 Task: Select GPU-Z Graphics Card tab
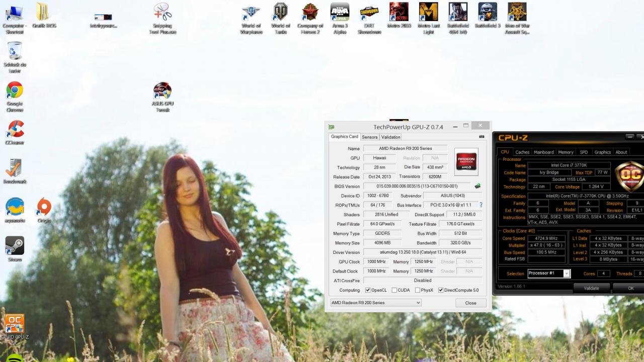[345, 137]
